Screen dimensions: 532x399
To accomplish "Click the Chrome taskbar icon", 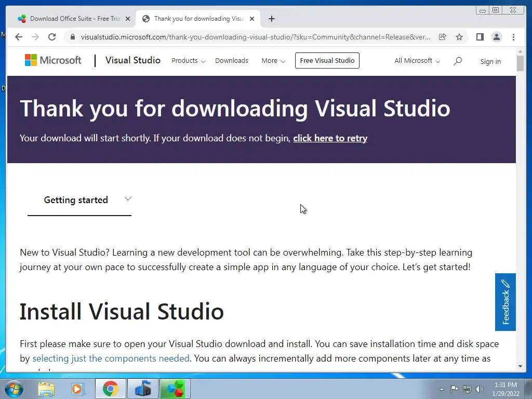I will (111, 389).
